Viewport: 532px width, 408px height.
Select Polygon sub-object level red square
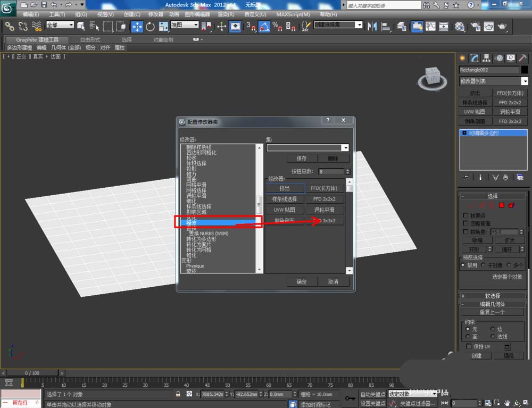click(502, 205)
